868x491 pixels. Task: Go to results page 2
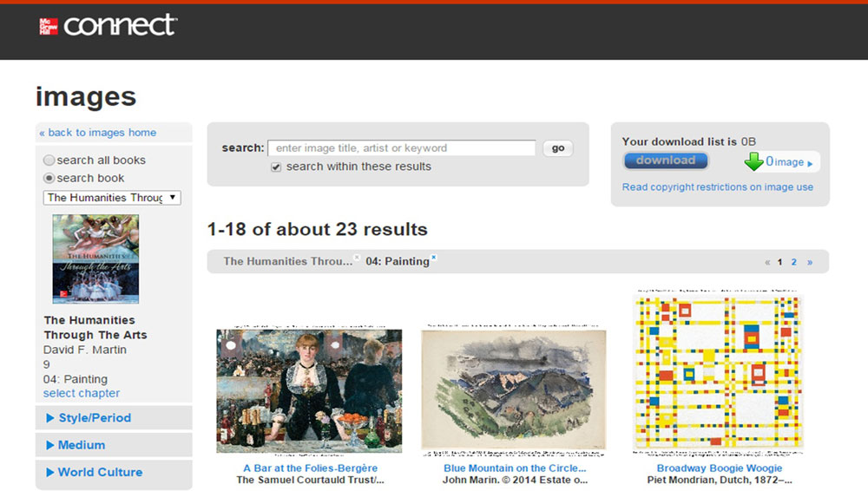pos(794,262)
